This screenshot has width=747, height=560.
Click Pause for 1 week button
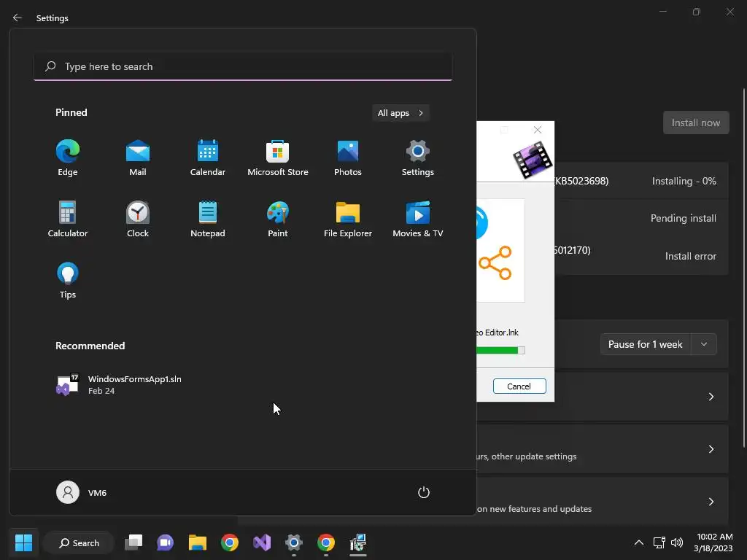tap(645, 344)
